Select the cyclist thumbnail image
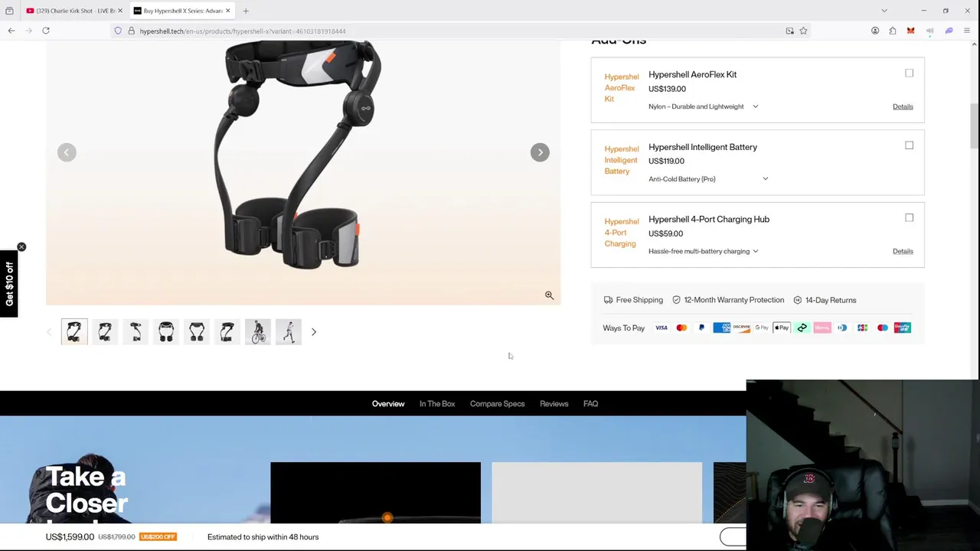 [258, 332]
